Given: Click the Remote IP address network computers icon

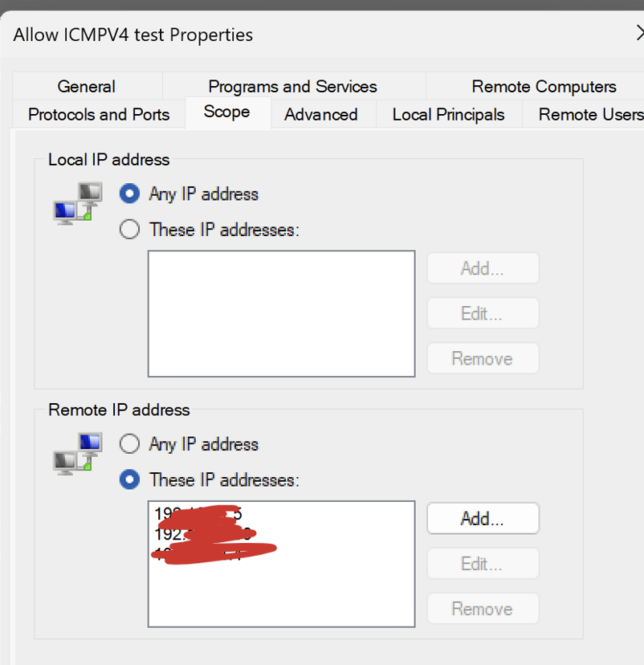Looking at the screenshot, I should pyautogui.click(x=78, y=454).
